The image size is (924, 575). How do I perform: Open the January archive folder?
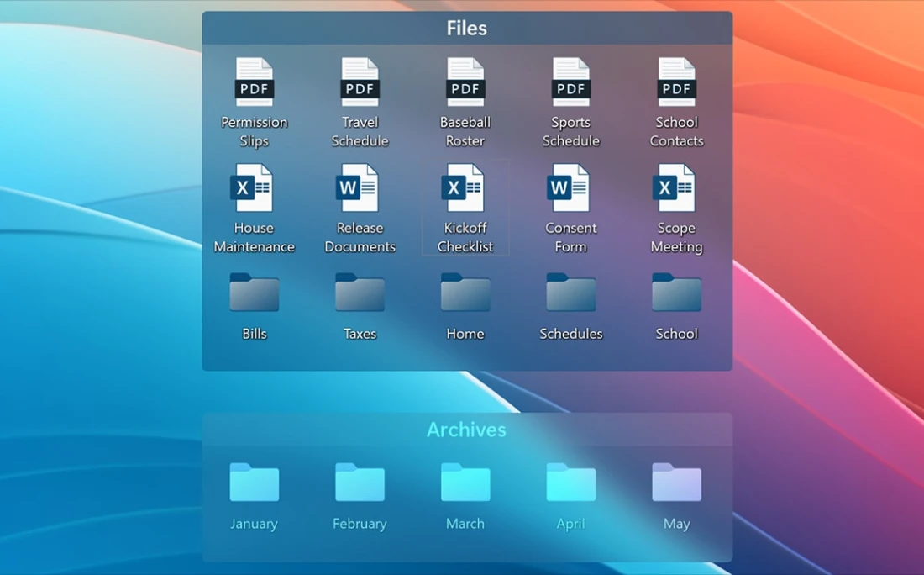click(254, 483)
